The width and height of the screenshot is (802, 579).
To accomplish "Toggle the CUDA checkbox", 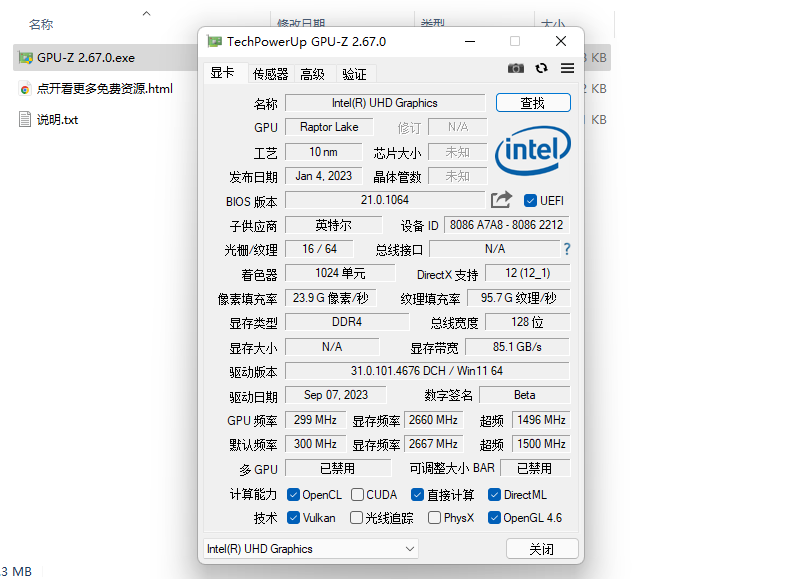I will click(358, 495).
